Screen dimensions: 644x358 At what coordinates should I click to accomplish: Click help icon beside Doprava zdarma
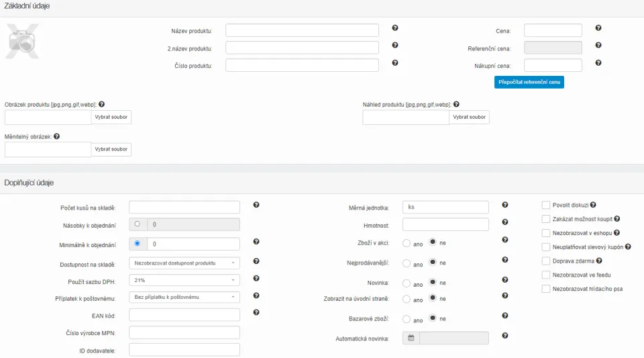pyautogui.click(x=599, y=261)
